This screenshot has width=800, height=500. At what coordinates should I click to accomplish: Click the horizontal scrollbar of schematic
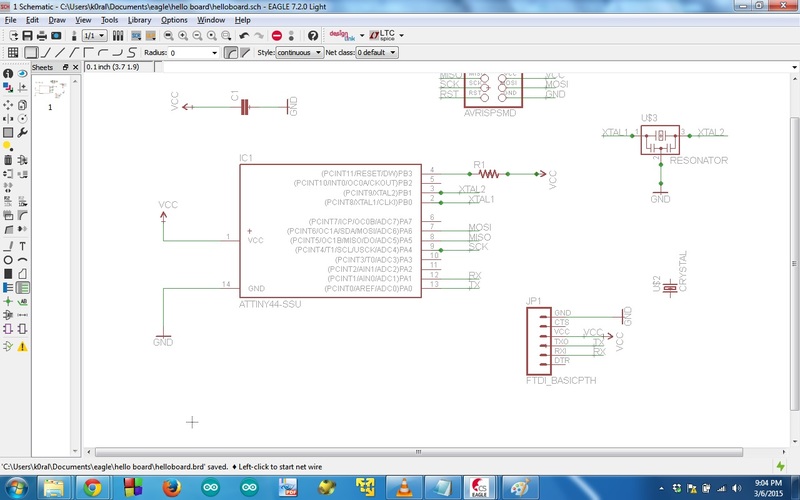coord(418,452)
